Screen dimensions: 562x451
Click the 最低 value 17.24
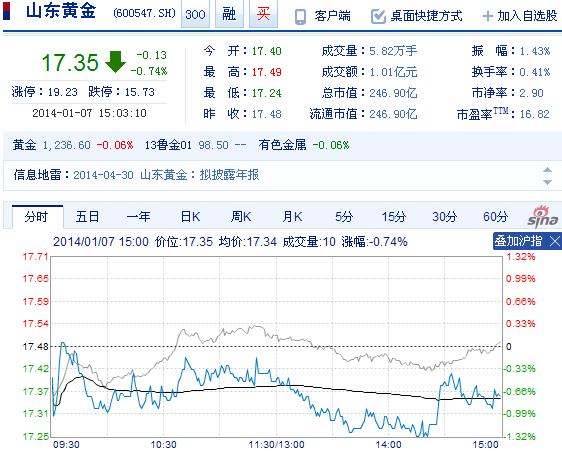click(267, 94)
